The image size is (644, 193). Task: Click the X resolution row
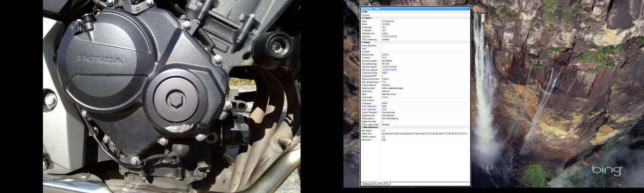click(415, 27)
